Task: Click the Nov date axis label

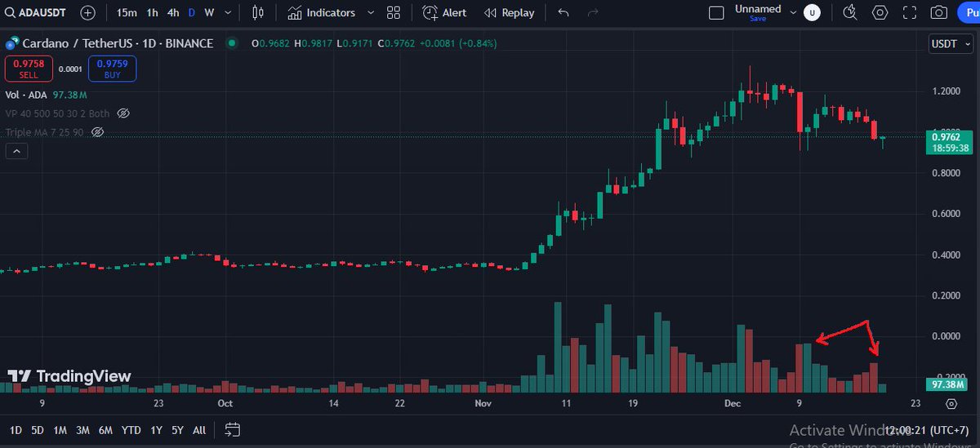Action: coord(483,403)
